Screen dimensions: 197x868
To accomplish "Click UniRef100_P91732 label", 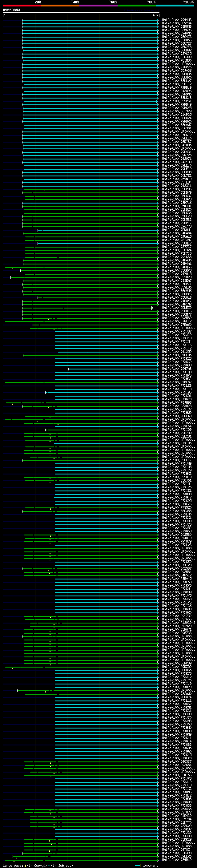I will pyautogui.click(x=176, y=616).
